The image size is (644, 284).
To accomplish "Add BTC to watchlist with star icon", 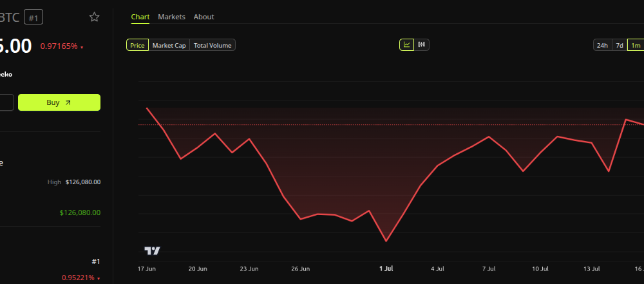I will tap(95, 17).
